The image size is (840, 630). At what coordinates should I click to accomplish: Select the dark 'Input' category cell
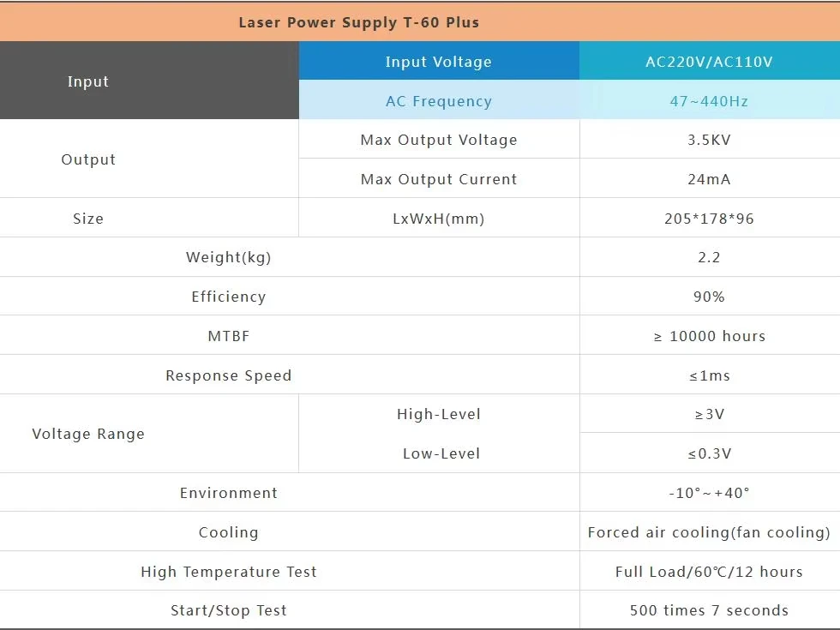[x=149, y=81]
